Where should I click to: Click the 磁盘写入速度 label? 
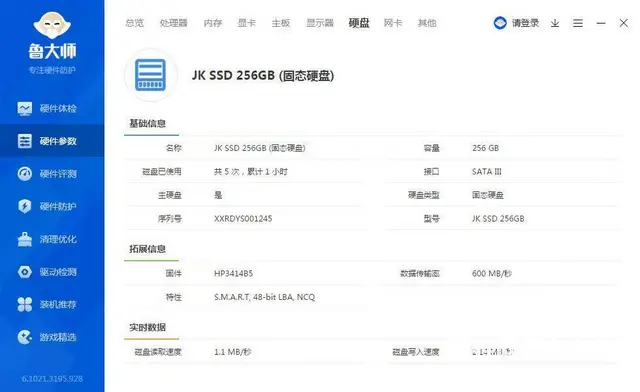[x=416, y=352]
